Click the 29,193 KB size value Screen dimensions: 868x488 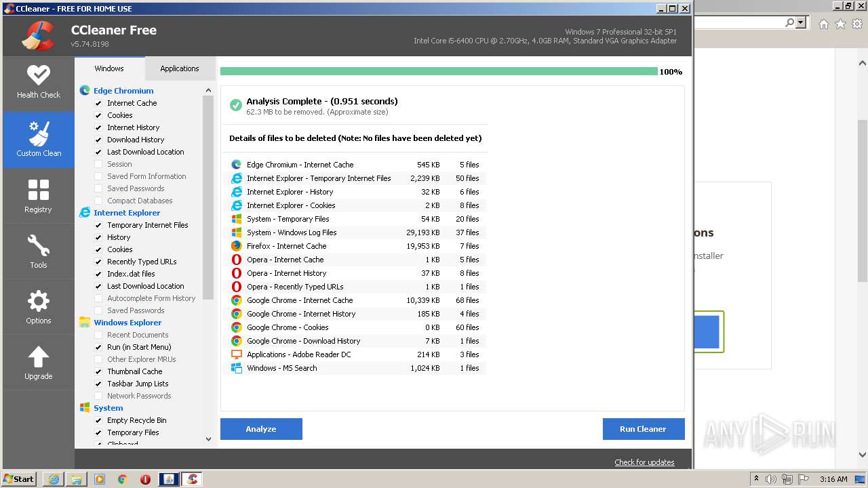[x=422, y=232]
